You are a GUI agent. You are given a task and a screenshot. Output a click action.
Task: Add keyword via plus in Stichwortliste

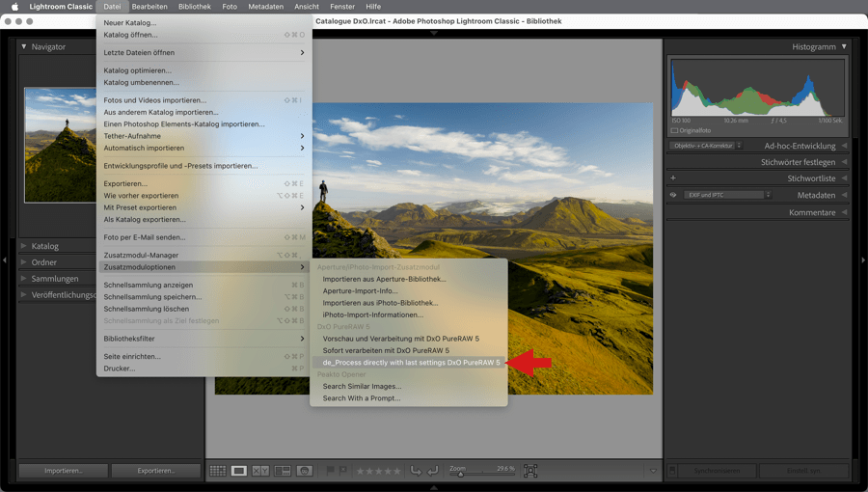click(x=673, y=178)
